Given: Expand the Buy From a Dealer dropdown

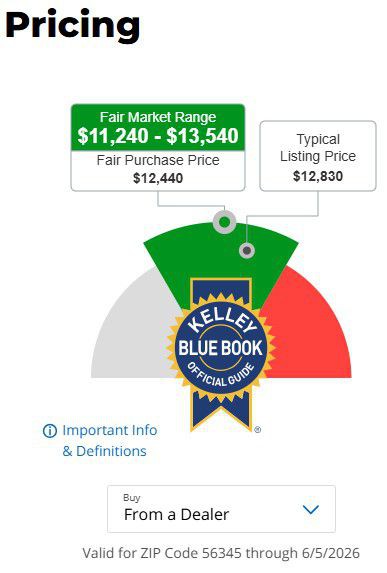Looking at the screenshot, I should 221,509.
